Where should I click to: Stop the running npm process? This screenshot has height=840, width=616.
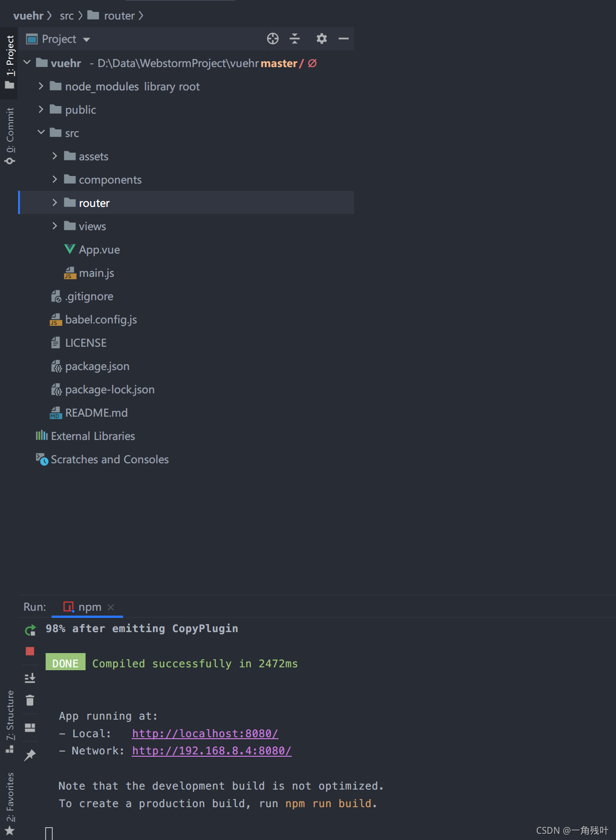tap(30, 651)
